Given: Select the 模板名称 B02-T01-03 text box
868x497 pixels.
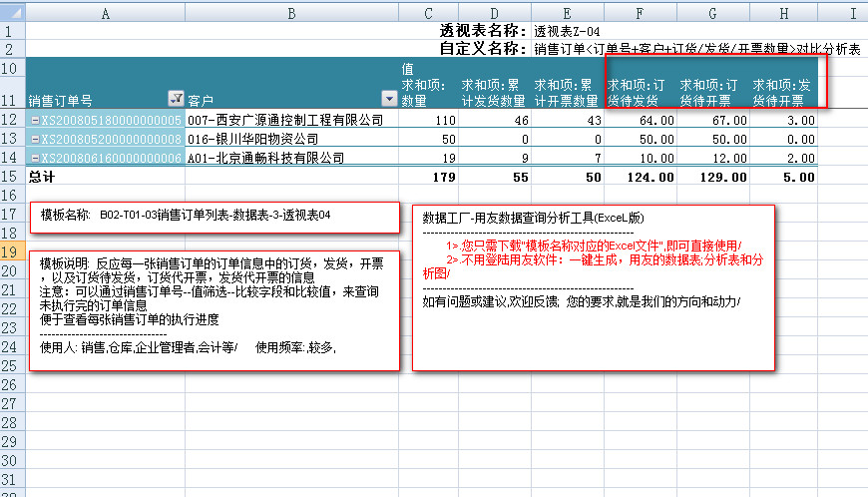Looking at the screenshot, I should pyautogui.click(x=215, y=215).
